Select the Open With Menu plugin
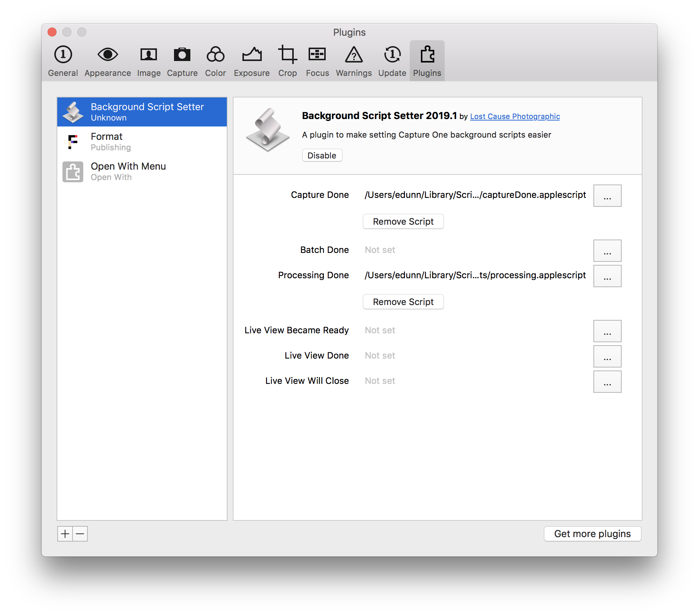Screen dimensions: 699x616 [142, 171]
